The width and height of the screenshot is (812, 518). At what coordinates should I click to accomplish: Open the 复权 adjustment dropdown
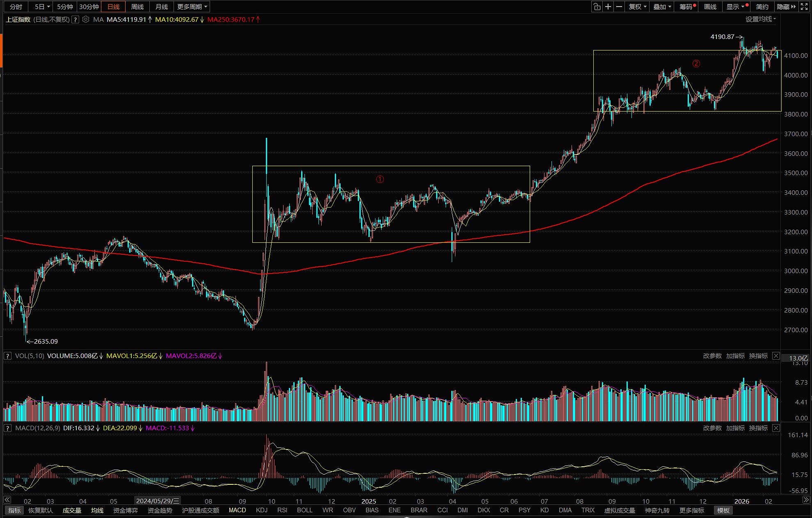coord(638,7)
